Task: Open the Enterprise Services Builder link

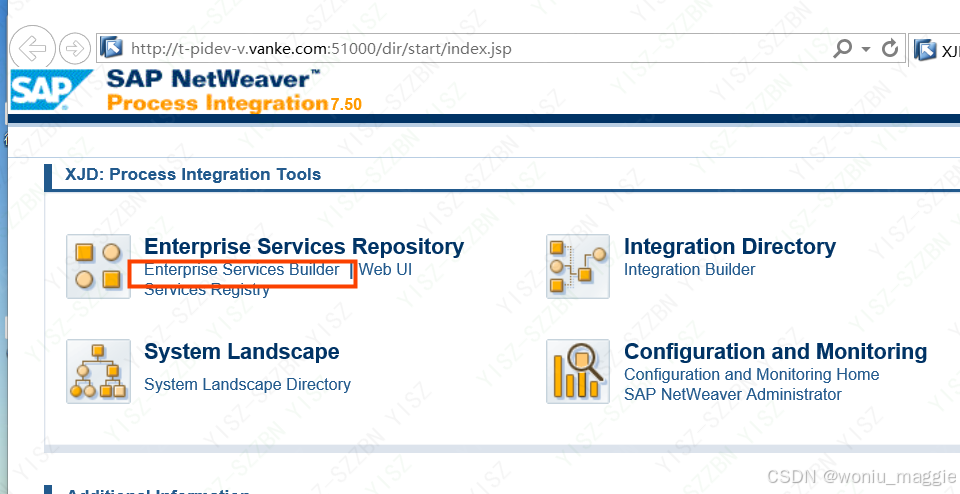Action: coord(241,269)
